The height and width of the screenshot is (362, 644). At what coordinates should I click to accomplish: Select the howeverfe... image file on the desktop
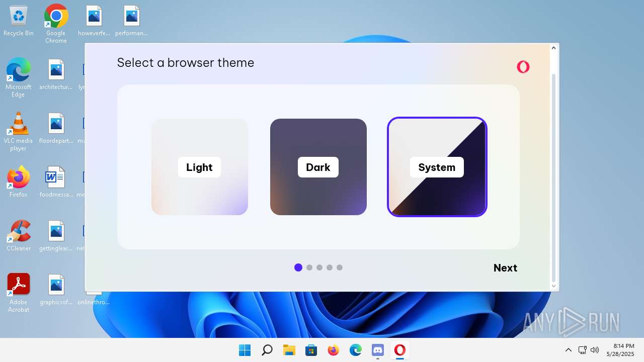point(94,21)
